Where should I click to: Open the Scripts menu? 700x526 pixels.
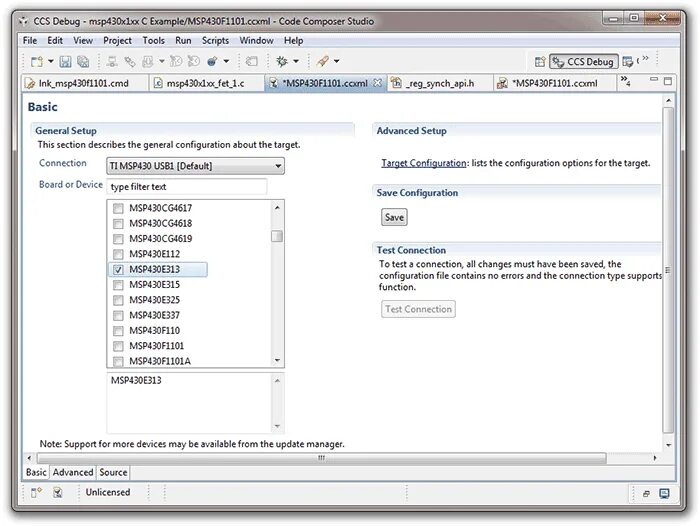[215, 40]
